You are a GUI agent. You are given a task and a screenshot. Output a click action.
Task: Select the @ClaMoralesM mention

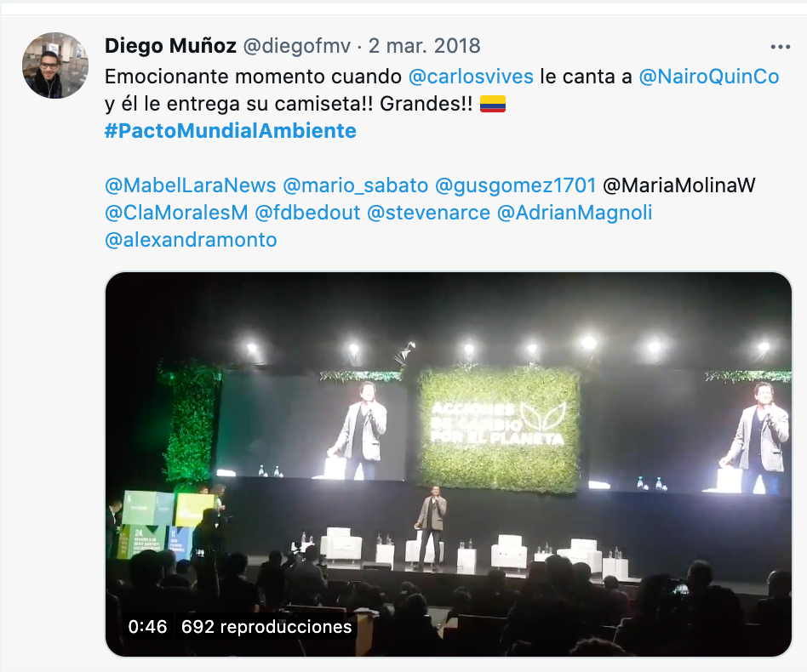[176, 213]
